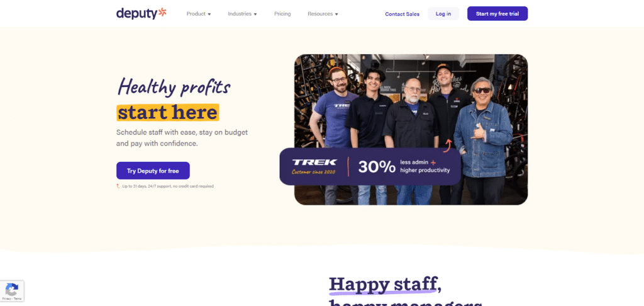Open the Industries menu
This screenshot has width=644, height=306.
pos(242,14)
